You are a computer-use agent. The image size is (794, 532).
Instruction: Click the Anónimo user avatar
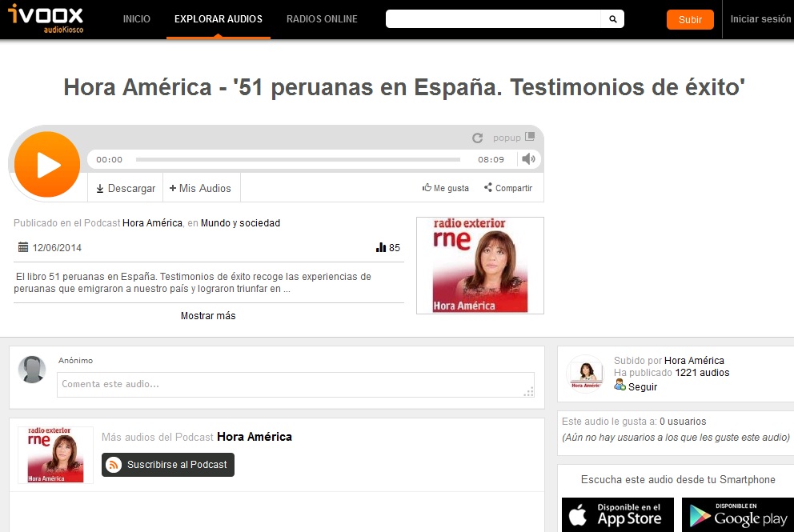32,370
